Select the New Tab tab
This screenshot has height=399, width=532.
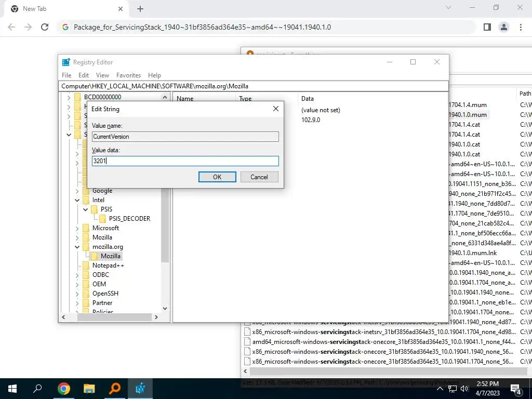click(67, 9)
